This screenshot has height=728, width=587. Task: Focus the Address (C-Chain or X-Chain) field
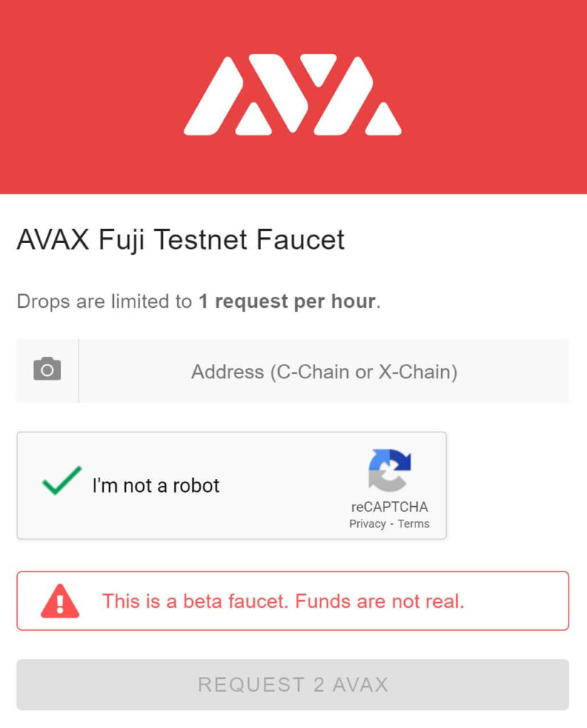(324, 371)
